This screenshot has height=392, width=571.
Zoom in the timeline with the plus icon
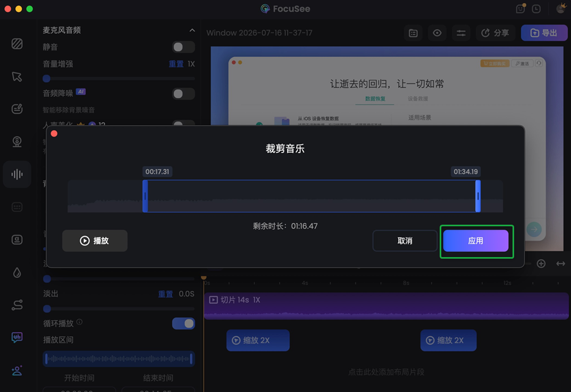point(541,263)
